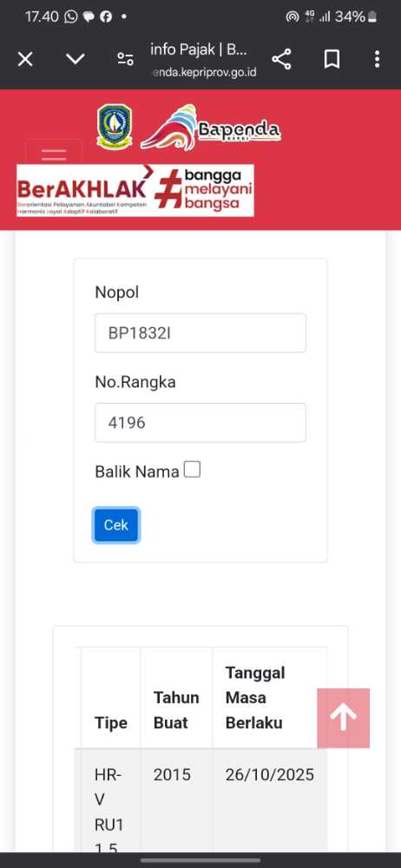Tap the WhatsApp status bar icon
401x868 pixels.
(x=71, y=16)
